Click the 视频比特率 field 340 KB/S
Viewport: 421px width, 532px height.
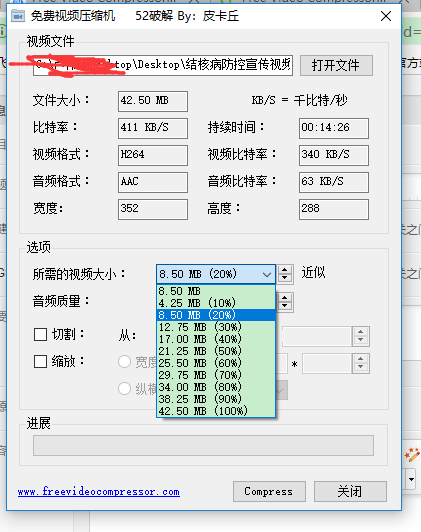(334, 155)
